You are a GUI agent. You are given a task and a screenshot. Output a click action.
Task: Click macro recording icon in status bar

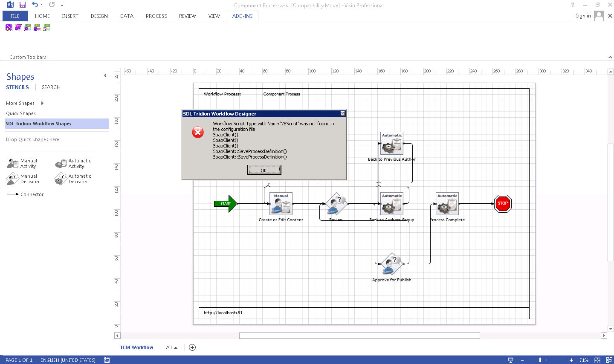[x=107, y=360]
